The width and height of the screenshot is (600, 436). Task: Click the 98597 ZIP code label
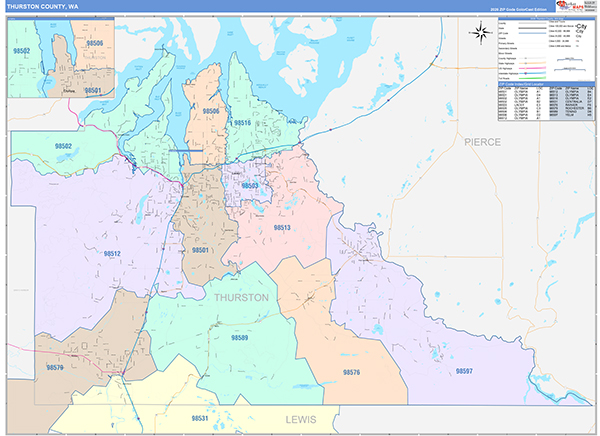[x=464, y=371]
